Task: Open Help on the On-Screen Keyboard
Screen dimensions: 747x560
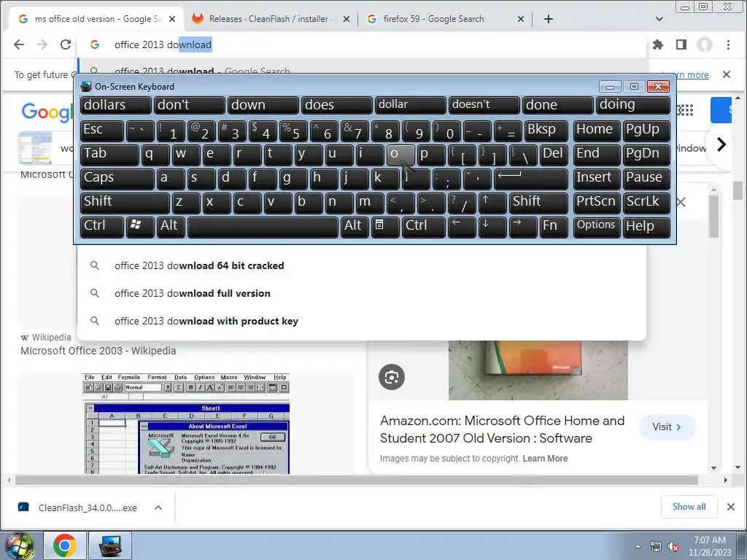Action: click(x=646, y=227)
